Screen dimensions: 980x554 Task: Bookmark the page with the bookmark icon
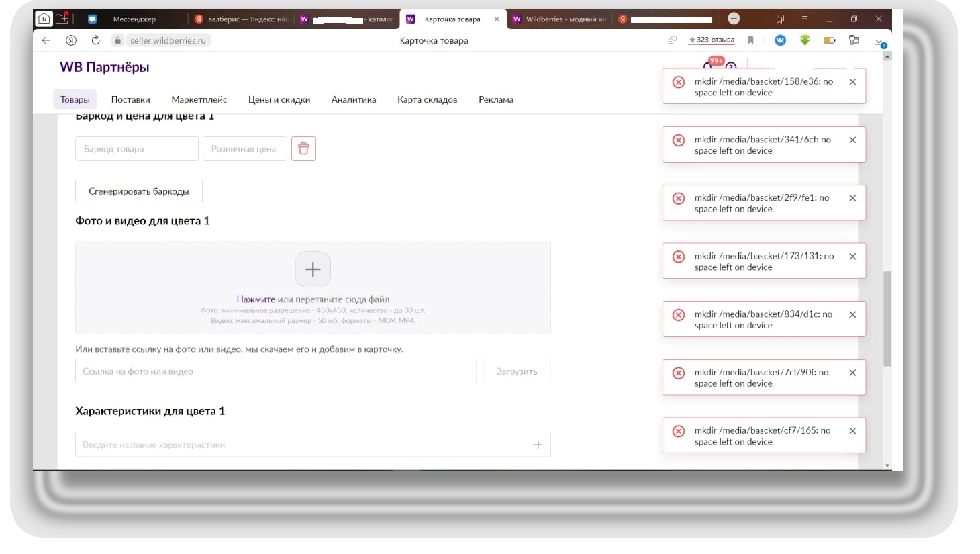coord(750,40)
